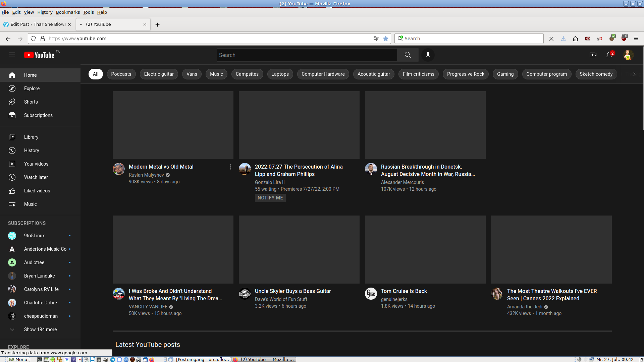Click the bookmark star in the URL bar
The height and width of the screenshot is (362, 644).
point(386,39)
